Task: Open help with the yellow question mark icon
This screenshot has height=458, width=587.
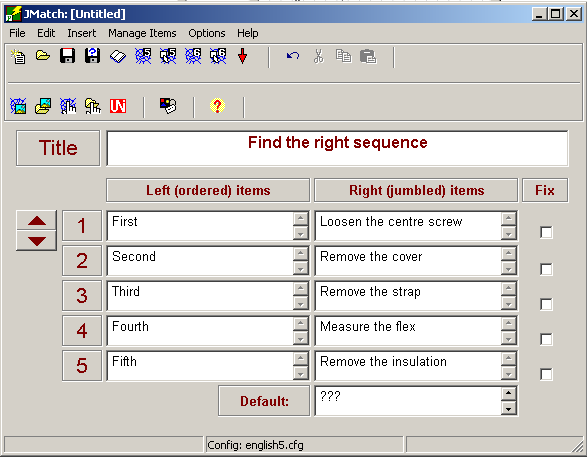Action: coord(217,106)
